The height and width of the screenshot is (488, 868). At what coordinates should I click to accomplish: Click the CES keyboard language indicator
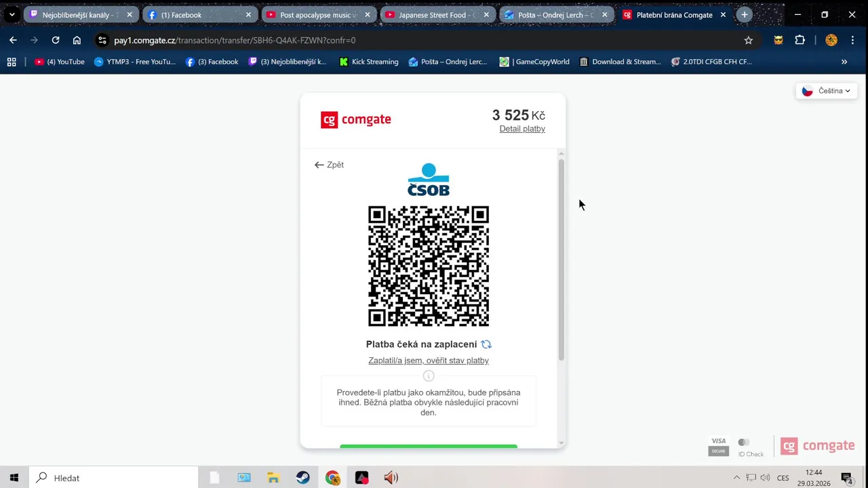click(x=783, y=478)
